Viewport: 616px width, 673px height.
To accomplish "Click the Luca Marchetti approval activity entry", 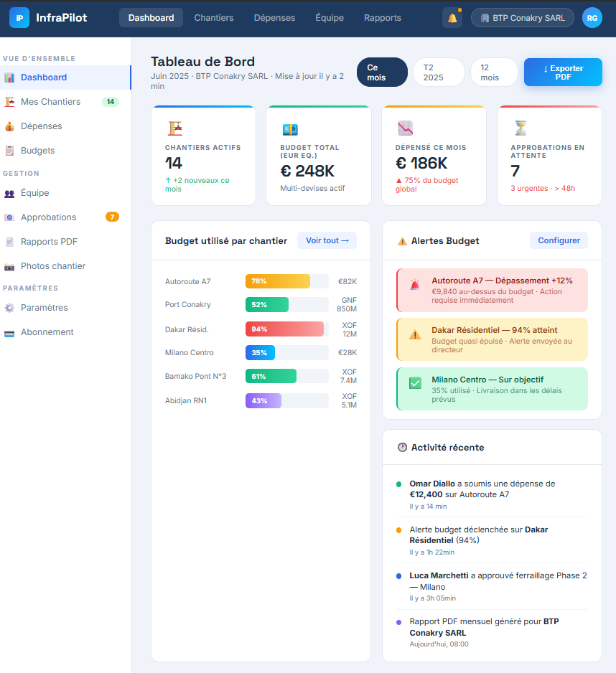I will pos(492,586).
